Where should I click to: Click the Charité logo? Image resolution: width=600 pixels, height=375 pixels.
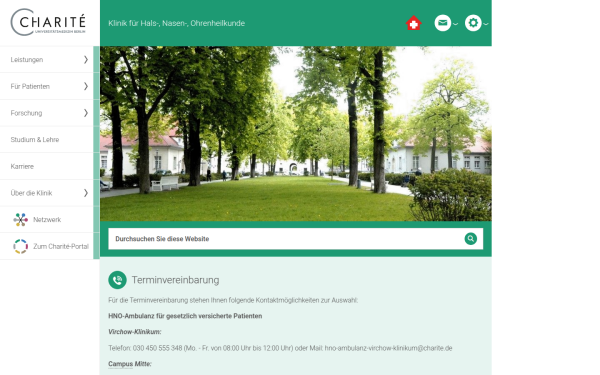click(48, 22)
